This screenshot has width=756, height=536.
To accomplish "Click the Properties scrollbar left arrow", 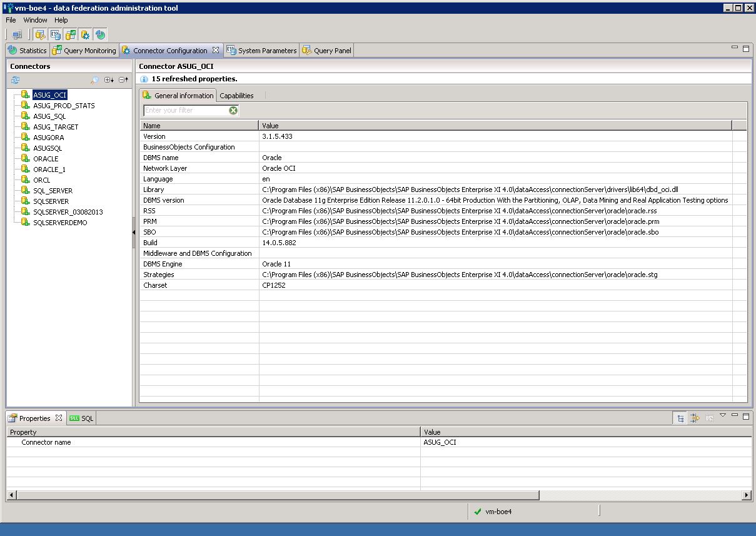I will 11,495.
